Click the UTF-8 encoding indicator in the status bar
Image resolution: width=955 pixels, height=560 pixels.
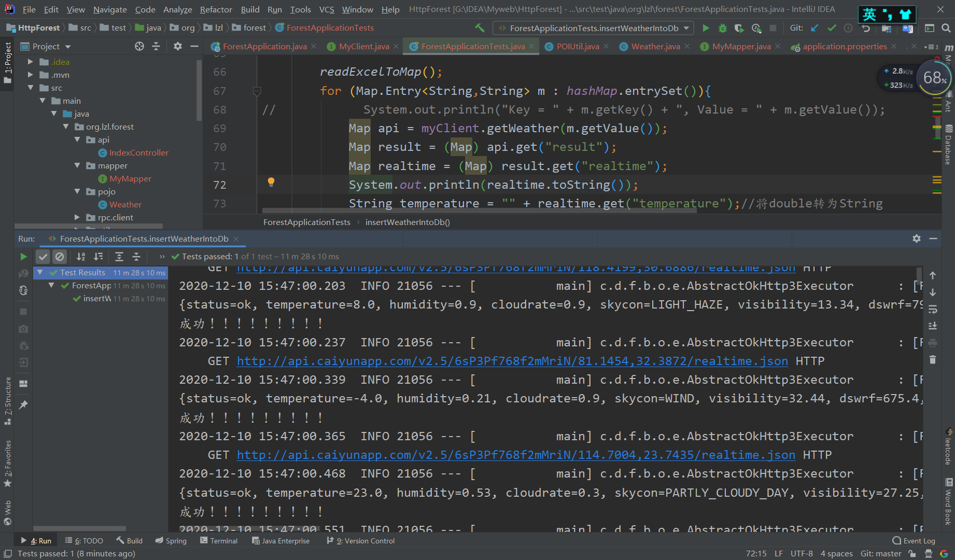(x=802, y=554)
